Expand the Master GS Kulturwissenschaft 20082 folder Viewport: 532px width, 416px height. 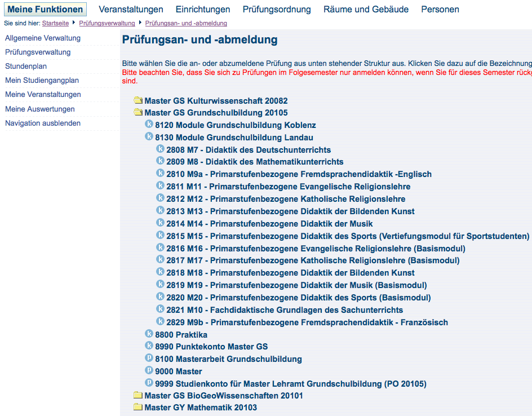(x=138, y=100)
